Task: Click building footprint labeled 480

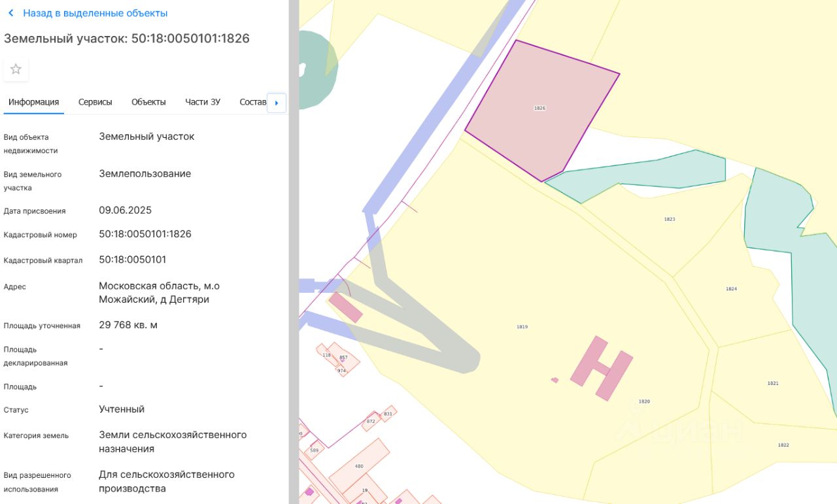Action: 359,465
